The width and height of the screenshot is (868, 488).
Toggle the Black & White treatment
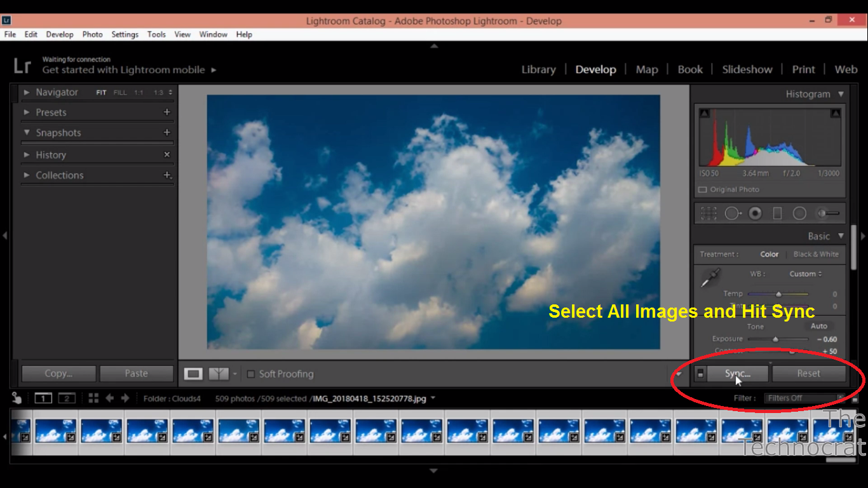(816, 254)
